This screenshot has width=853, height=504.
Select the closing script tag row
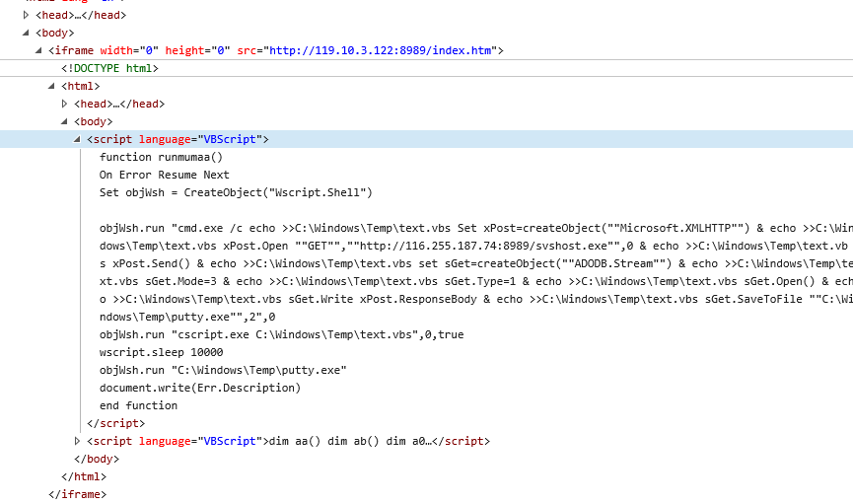[116, 423]
